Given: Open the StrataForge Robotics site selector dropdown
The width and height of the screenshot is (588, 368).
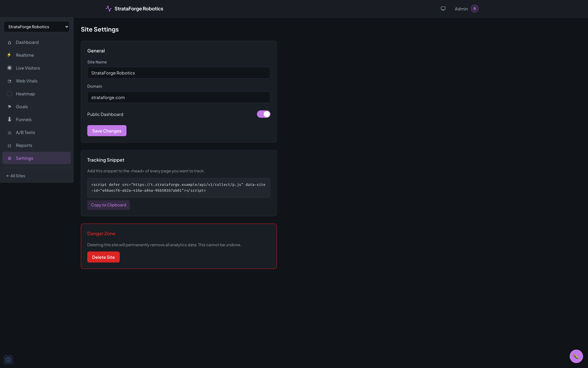Looking at the screenshot, I should 36,27.
